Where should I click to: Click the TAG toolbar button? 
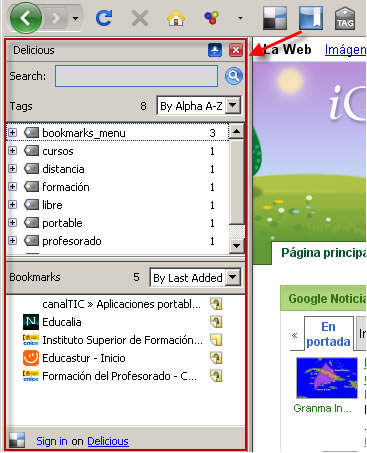pyautogui.click(x=345, y=19)
